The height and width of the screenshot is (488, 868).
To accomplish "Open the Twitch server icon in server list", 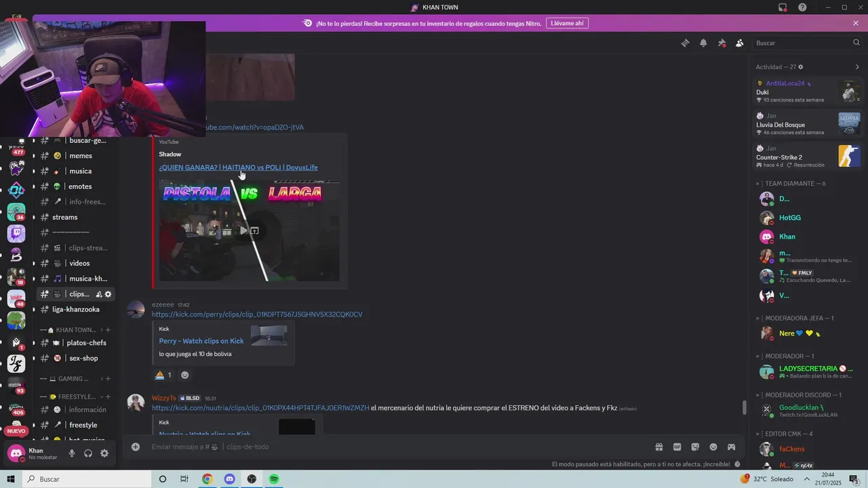I will (x=16, y=234).
